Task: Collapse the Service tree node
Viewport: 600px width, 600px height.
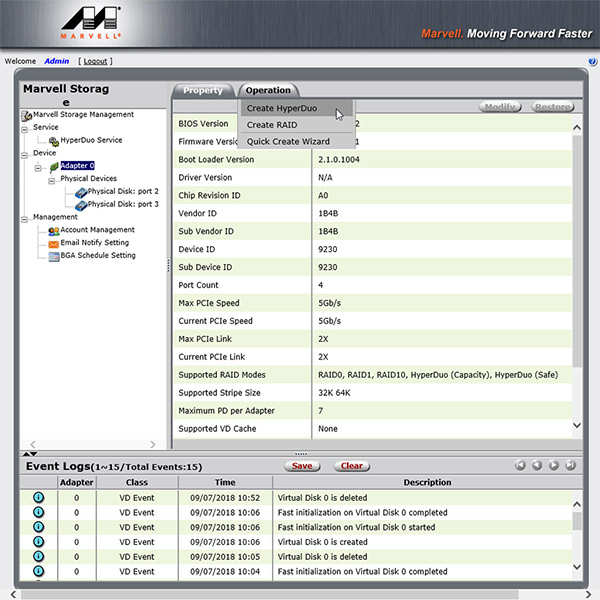Action: [25, 128]
